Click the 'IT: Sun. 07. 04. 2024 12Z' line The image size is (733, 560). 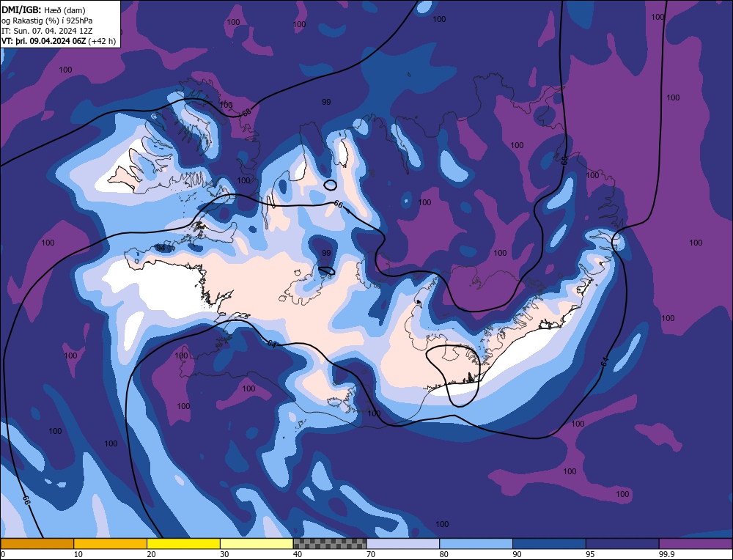[x=47, y=31]
